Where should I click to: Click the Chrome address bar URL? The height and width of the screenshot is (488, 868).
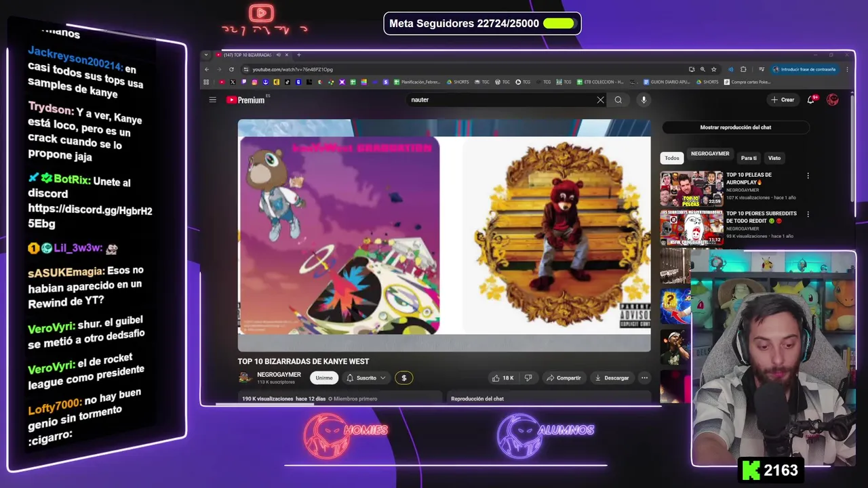pyautogui.click(x=293, y=69)
